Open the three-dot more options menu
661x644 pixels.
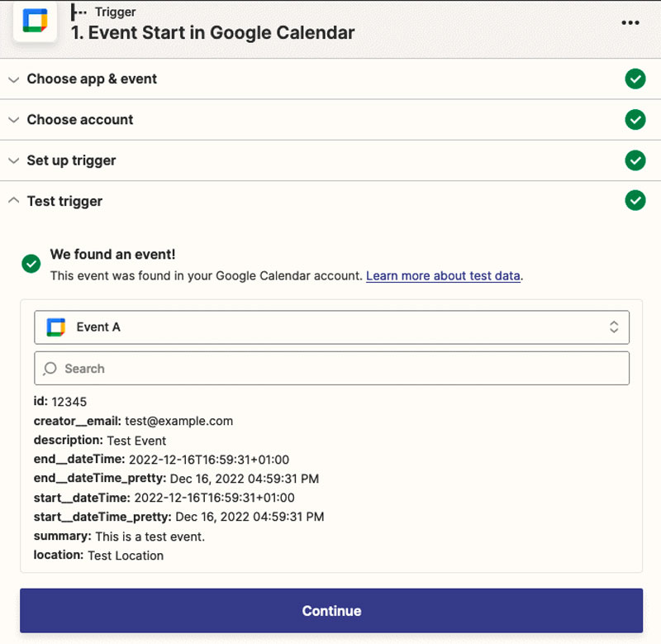[x=630, y=23]
